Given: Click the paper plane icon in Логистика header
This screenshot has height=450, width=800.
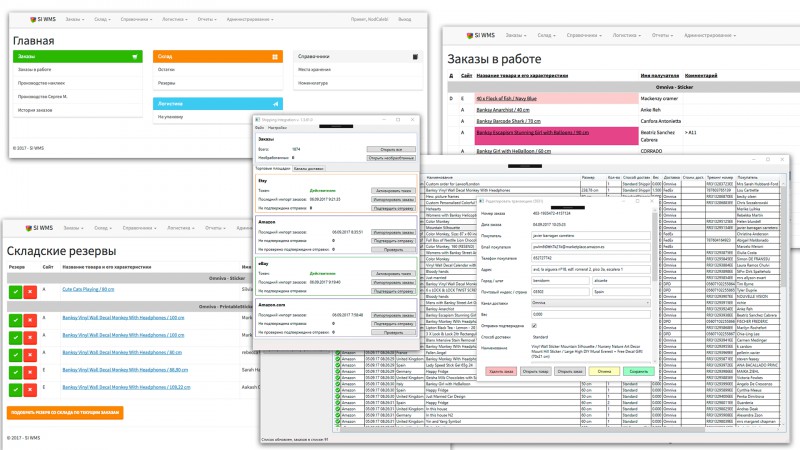Looking at the screenshot, I should (275, 104).
